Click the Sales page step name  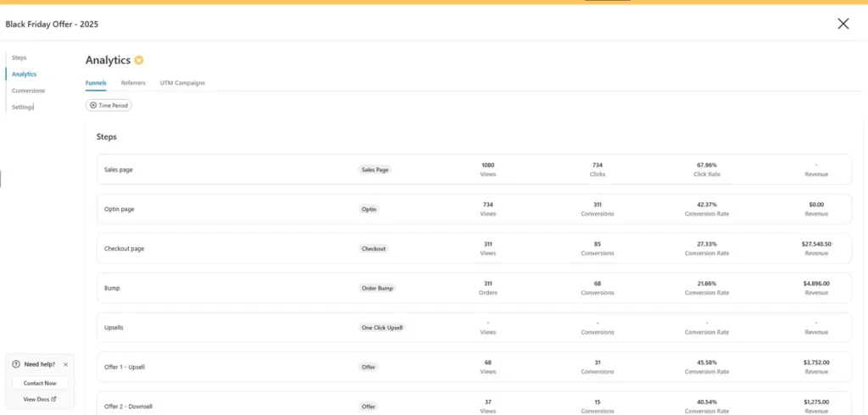tap(119, 170)
